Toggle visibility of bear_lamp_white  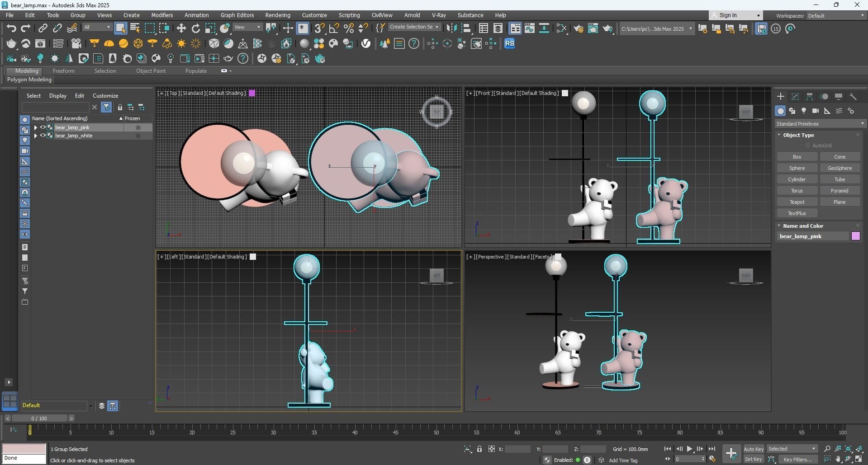point(43,136)
